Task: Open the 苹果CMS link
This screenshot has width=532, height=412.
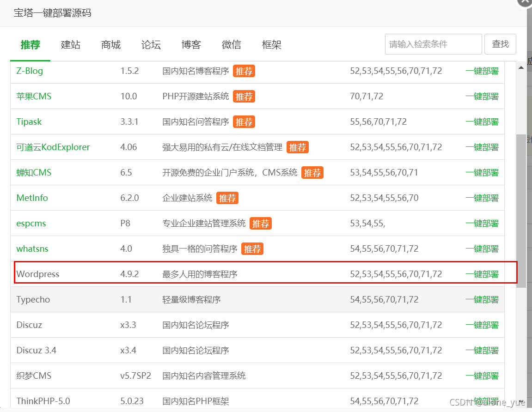Action: pos(34,97)
